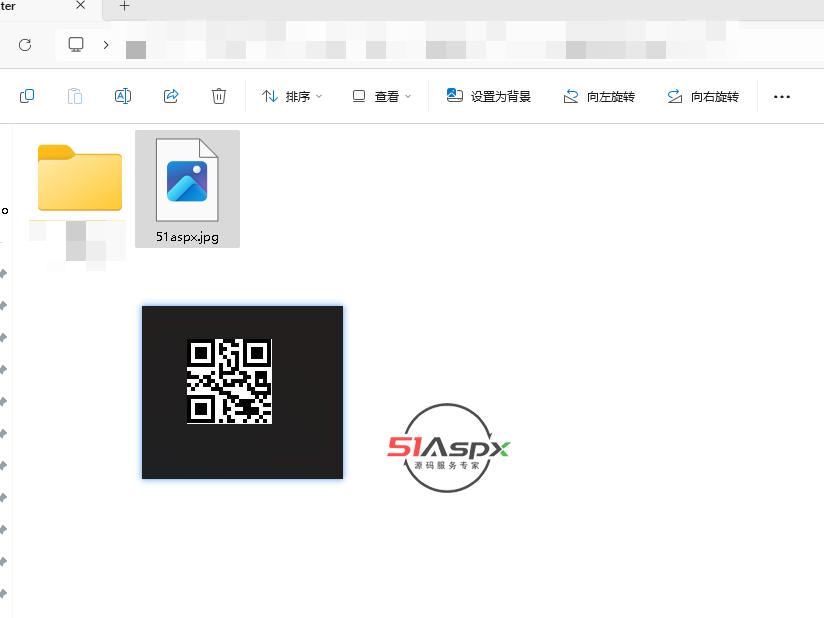Open the 排序 sort dropdown
Image resolution: width=824 pixels, height=618 pixels.
click(292, 97)
